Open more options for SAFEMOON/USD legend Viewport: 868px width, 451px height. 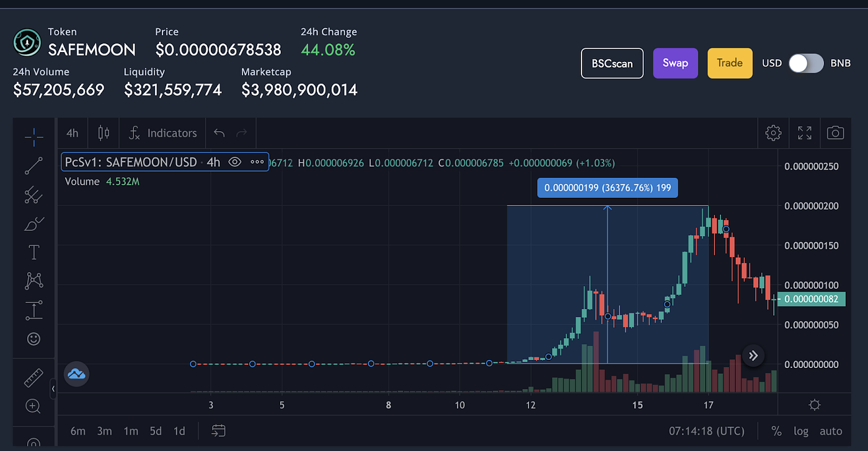[x=257, y=162]
